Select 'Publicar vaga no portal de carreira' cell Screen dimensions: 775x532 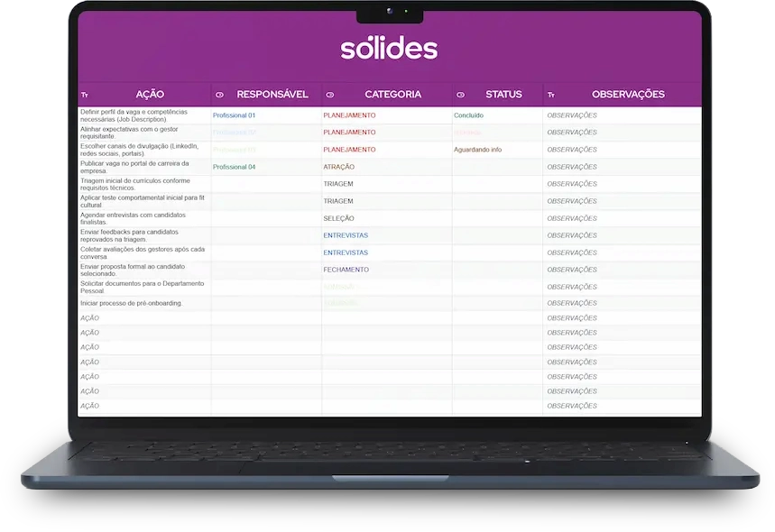(144, 167)
